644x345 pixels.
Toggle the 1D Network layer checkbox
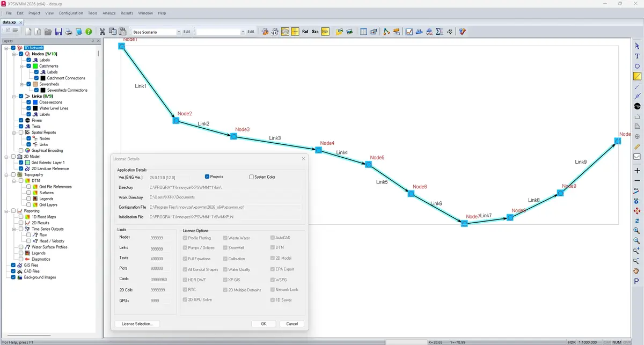[x=13, y=48]
